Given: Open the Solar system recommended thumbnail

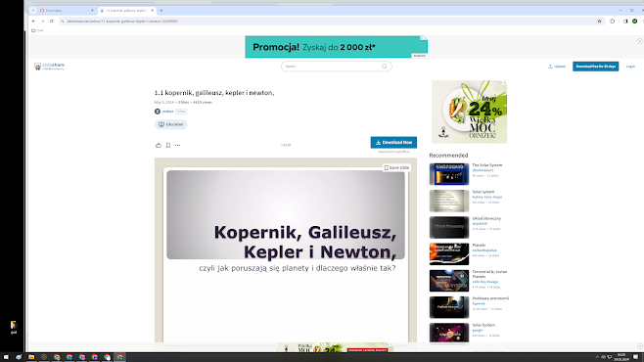Looking at the screenshot, I should click(x=449, y=201).
